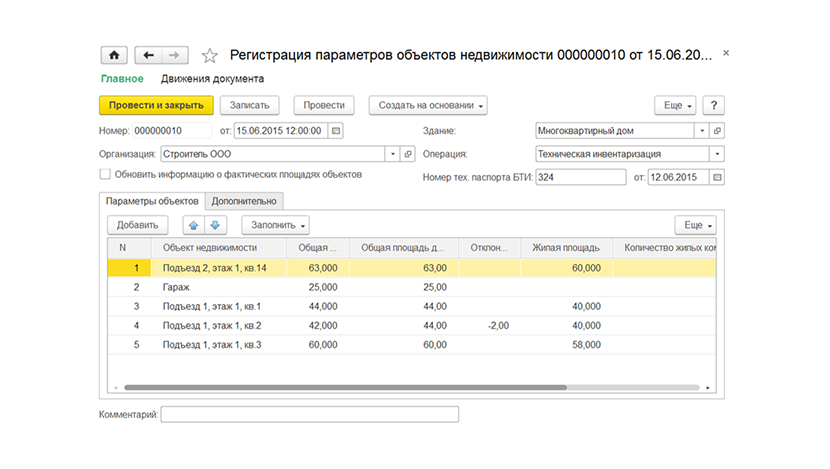Focus the Номер field 000000010
This screenshot has width=830, height=469.
(x=172, y=131)
